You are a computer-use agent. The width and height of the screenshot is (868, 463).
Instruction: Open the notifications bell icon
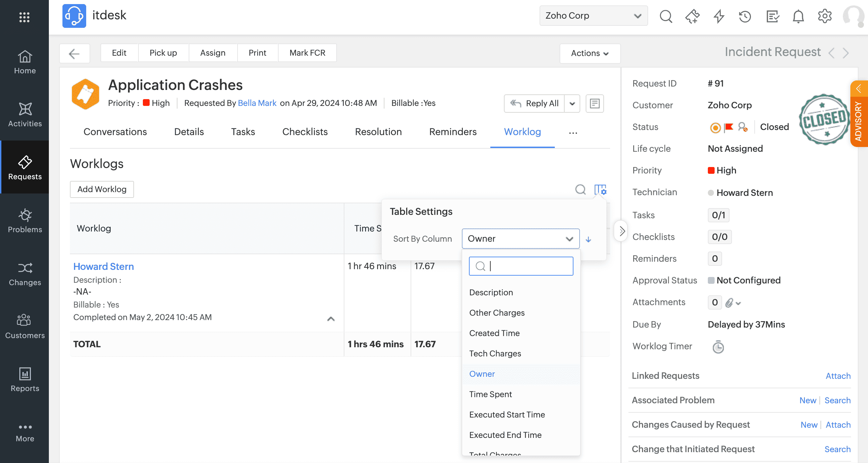(x=798, y=16)
